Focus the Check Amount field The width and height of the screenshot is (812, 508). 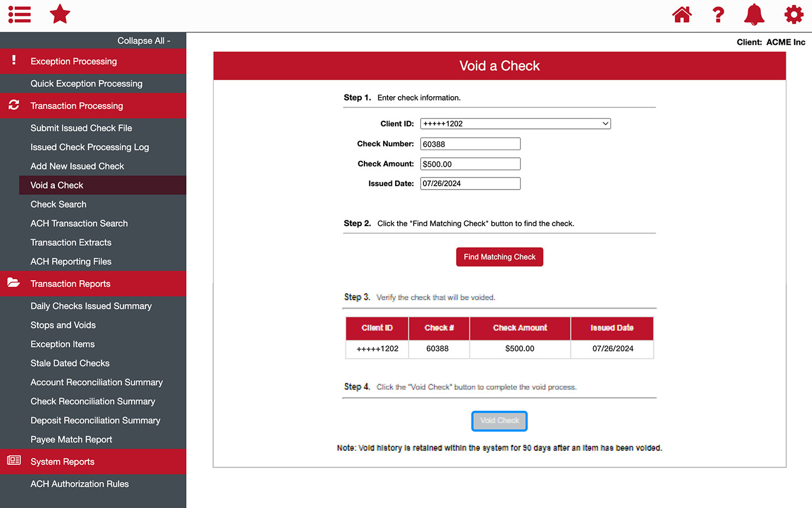[470, 164]
